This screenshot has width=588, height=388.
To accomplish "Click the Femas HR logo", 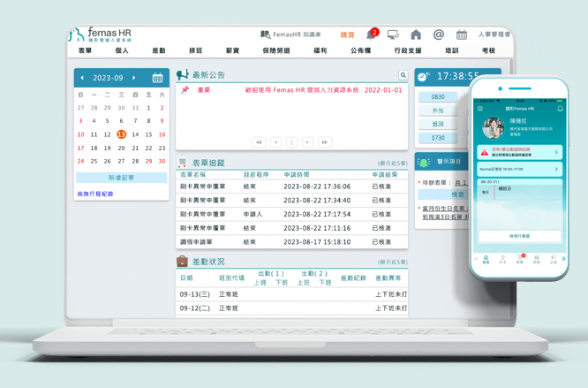I will pos(101,34).
